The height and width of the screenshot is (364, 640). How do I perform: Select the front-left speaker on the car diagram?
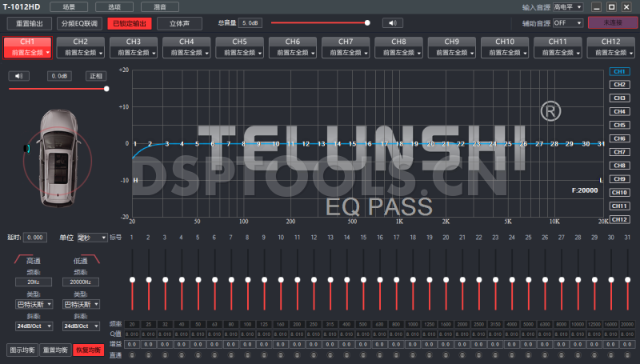(x=27, y=148)
